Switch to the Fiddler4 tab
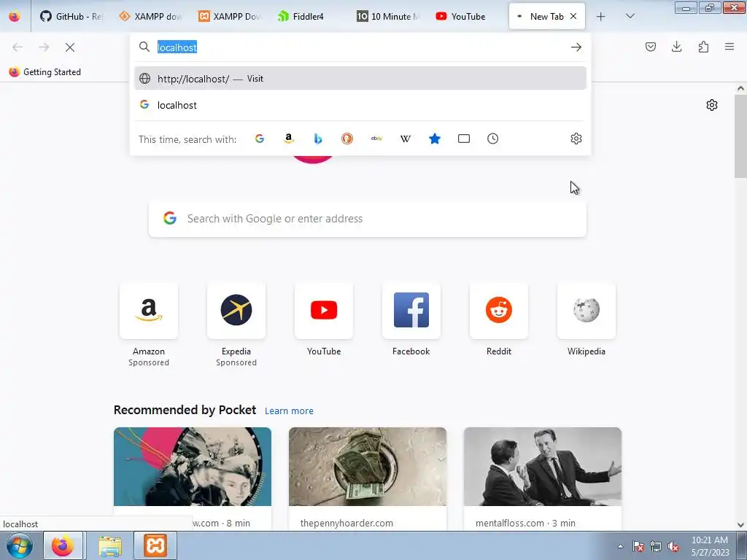This screenshot has height=560, width=747. 309,16
